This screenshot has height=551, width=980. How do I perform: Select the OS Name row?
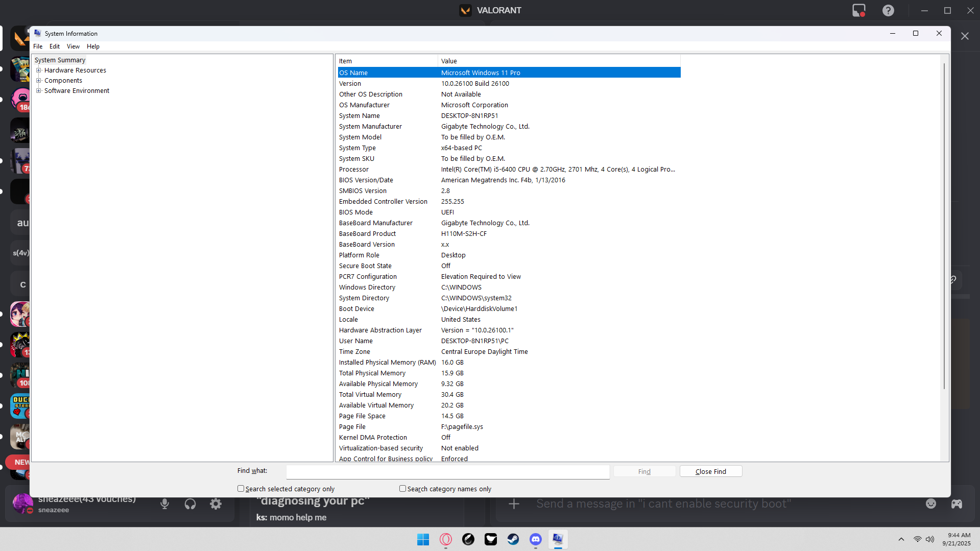[x=509, y=73]
